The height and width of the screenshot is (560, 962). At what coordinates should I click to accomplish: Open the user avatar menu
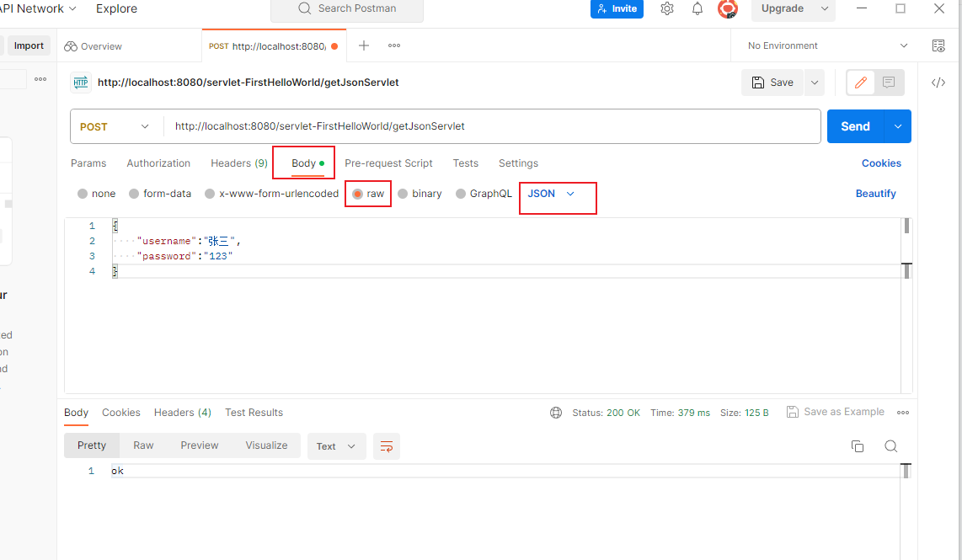point(728,8)
